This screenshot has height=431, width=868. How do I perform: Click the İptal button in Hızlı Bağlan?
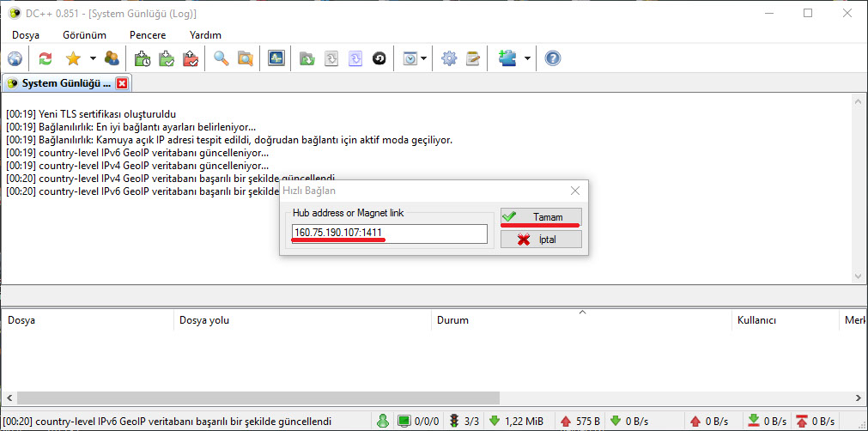[541, 240]
